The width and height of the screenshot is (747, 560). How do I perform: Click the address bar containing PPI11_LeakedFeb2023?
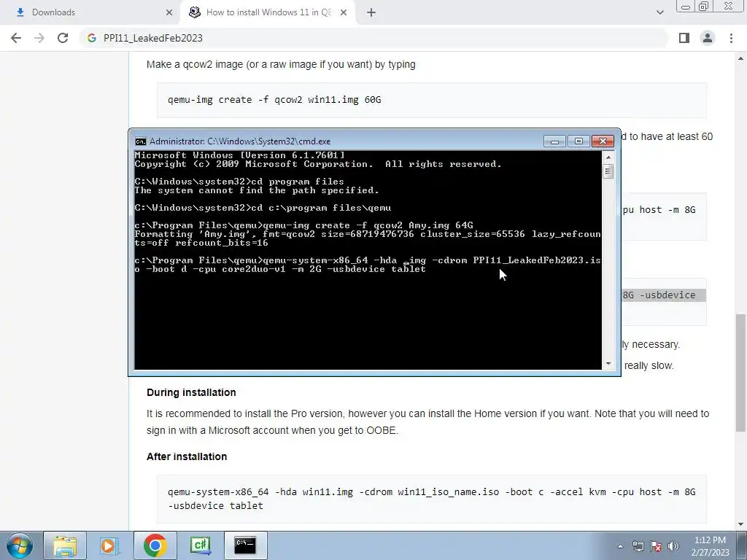(x=374, y=38)
